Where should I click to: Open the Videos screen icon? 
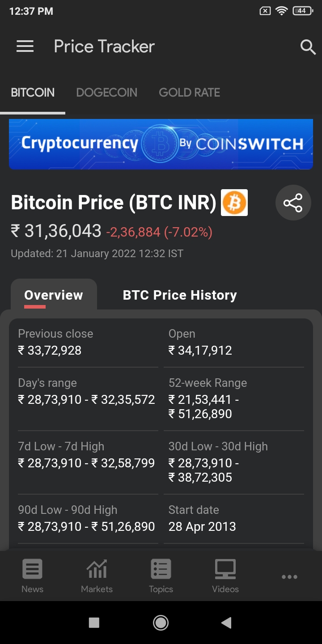pyautogui.click(x=225, y=570)
